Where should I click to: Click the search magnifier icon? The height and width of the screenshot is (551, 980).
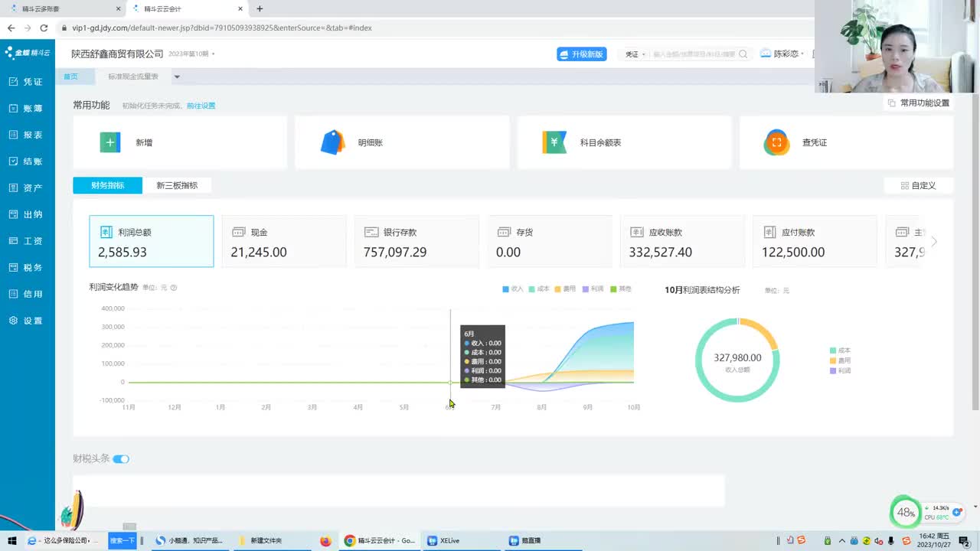tap(743, 54)
